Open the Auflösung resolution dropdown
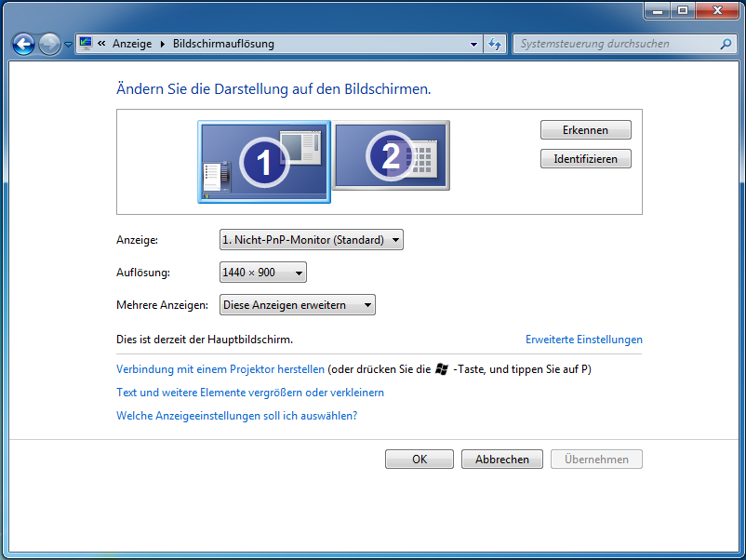The height and width of the screenshot is (560, 746). 262,273
